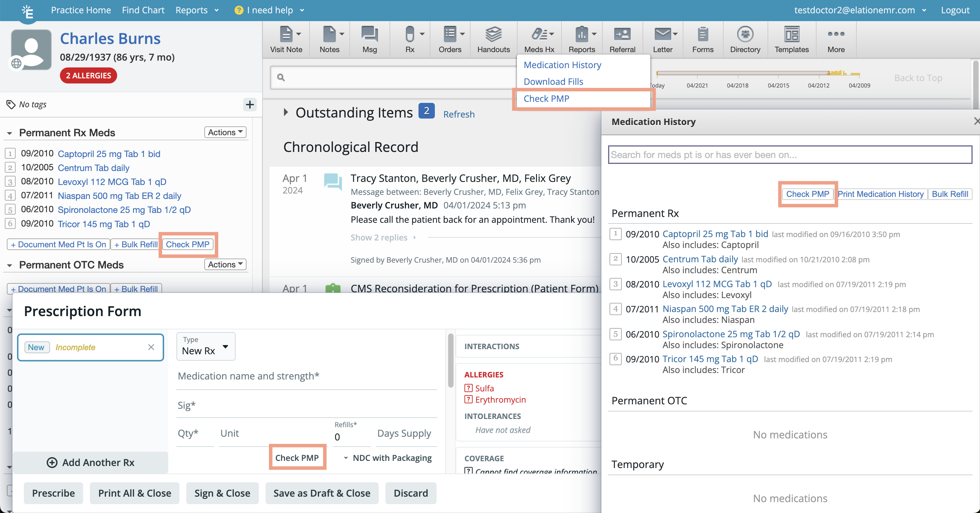Viewport: 980px width, 513px height.
Task: Click the Prescribe button
Action: [53, 493]
